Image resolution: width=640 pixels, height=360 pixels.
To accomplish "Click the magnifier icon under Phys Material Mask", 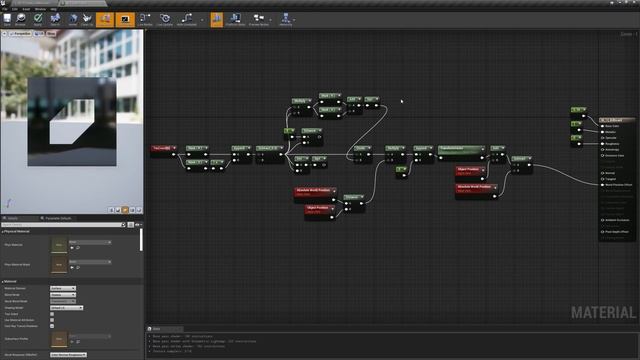I will click(x=78, y=267).
